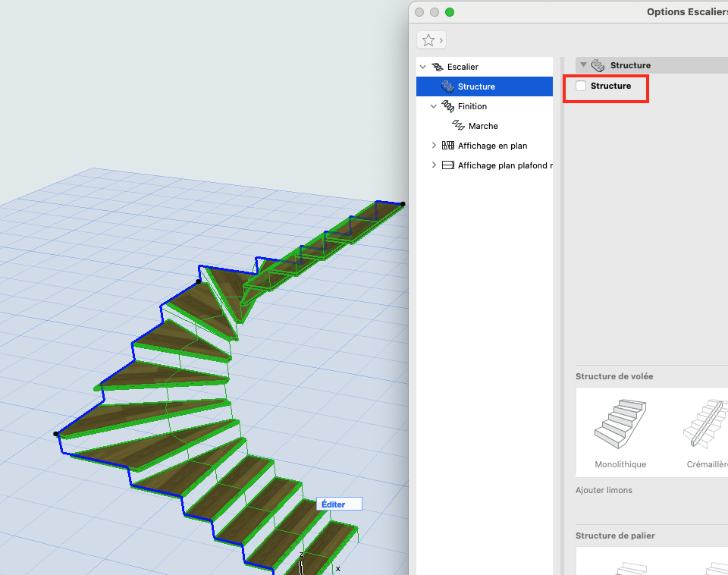
Task: Click the Structure panel header icon
Action: 598,65
